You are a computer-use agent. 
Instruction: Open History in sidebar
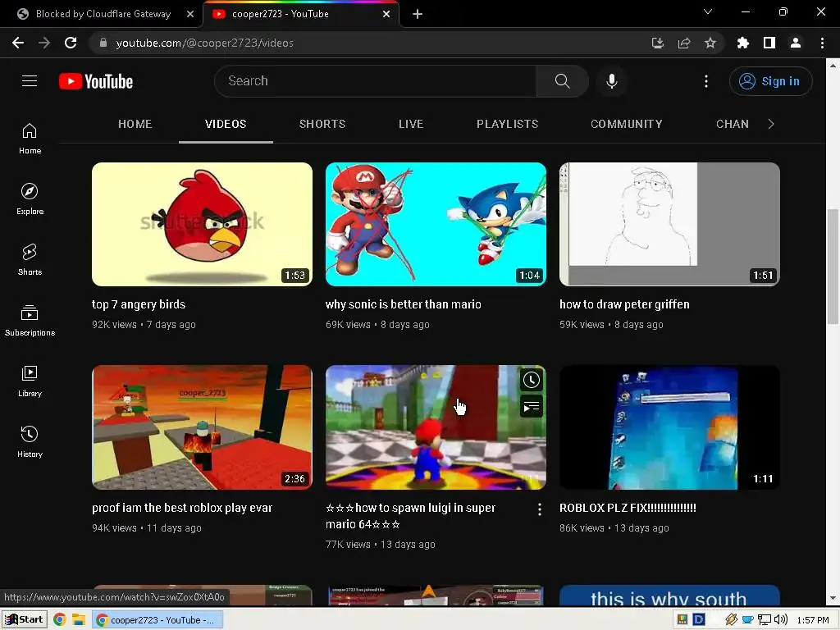[30, 441]
